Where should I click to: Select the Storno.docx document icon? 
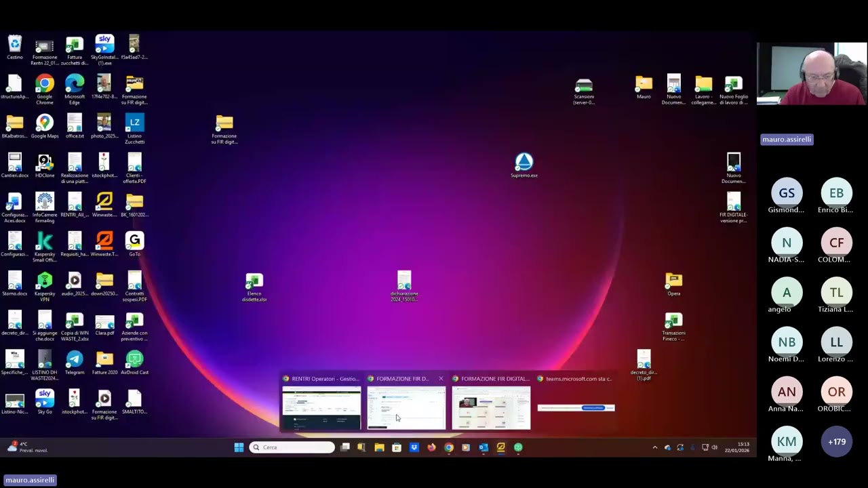point(15,283)
